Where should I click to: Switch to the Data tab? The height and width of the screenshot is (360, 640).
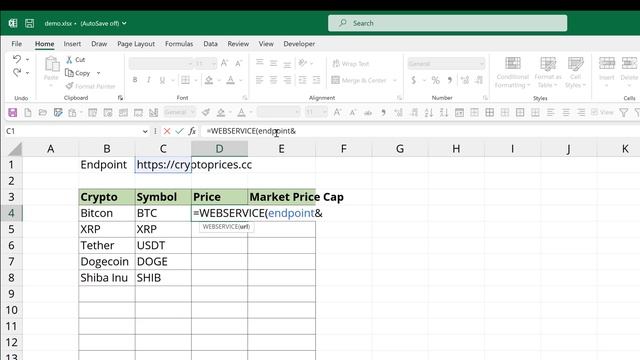point(210,44)
